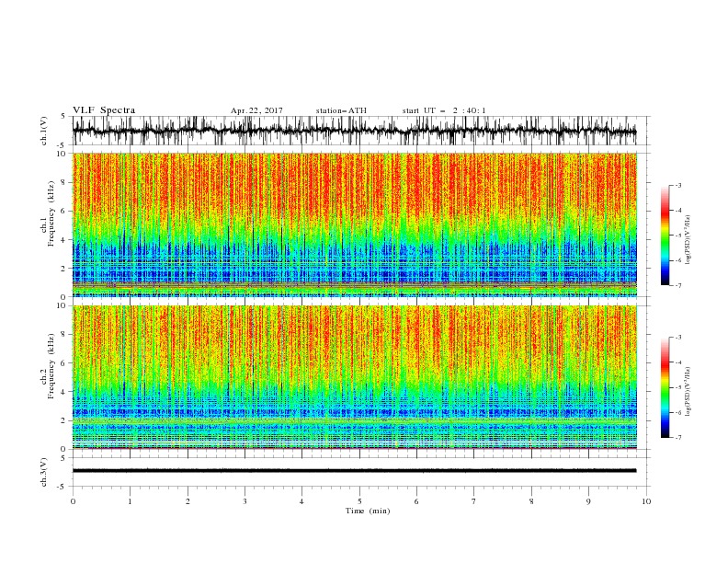Click inside the ch.1 spectrogram panel
This screenshot has height=563, width=728.
pos(354,224)
